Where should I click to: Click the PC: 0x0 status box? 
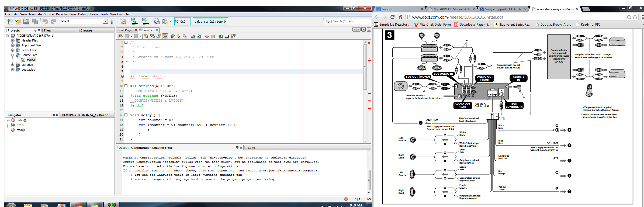pyautogui.click(x=183, y=22)
